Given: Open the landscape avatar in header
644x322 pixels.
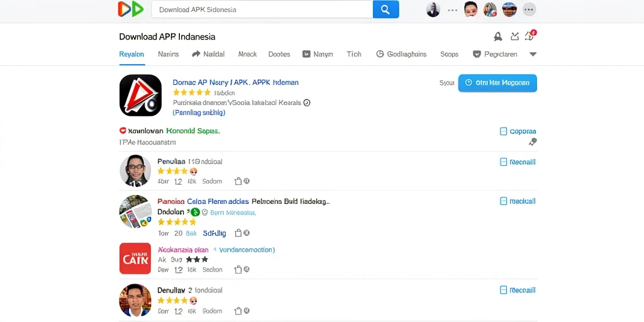Looking at the screenshot, I should pyautogui.click(x=509, y=9).
